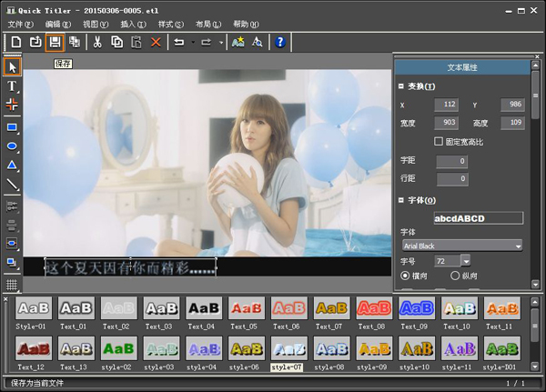Select the arrow selection tool
This screenshot has height=392, width=546.
[x=12, y=66]
